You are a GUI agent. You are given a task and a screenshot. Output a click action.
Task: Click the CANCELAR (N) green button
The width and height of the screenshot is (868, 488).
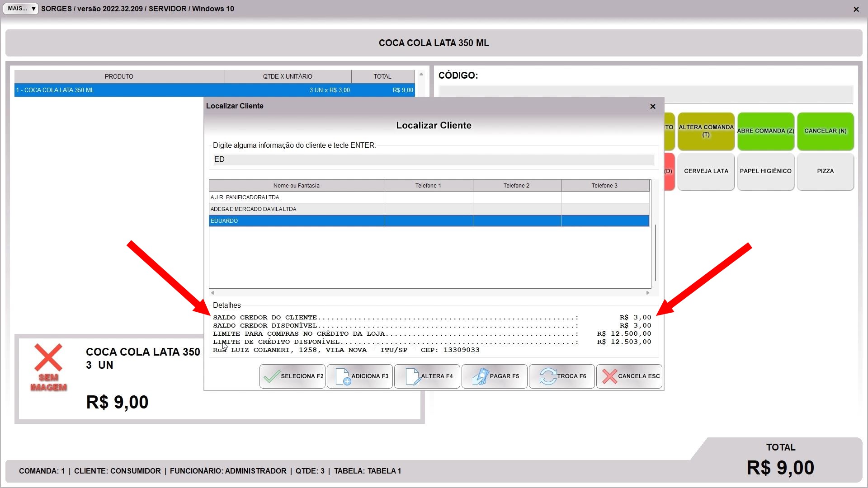[x=826, y=131]
